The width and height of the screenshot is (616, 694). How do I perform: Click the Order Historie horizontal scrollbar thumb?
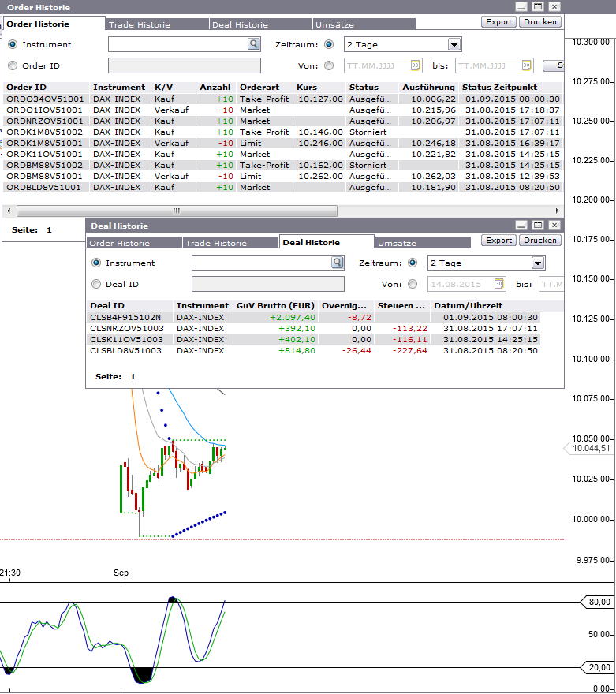tap(176, 211)
